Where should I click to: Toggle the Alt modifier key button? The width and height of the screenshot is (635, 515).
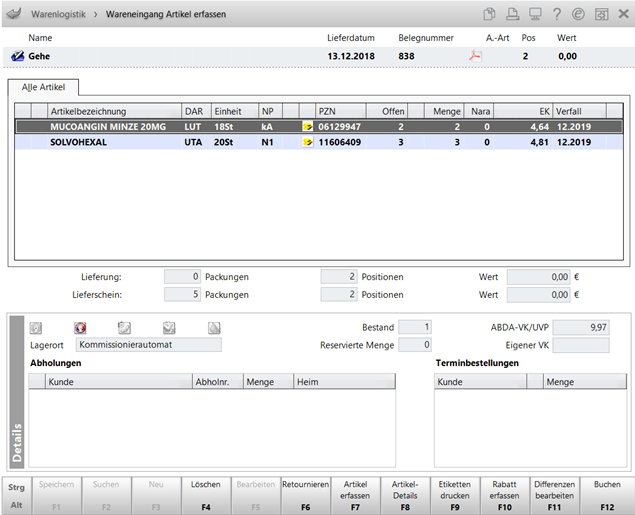(x=16, y=505)
